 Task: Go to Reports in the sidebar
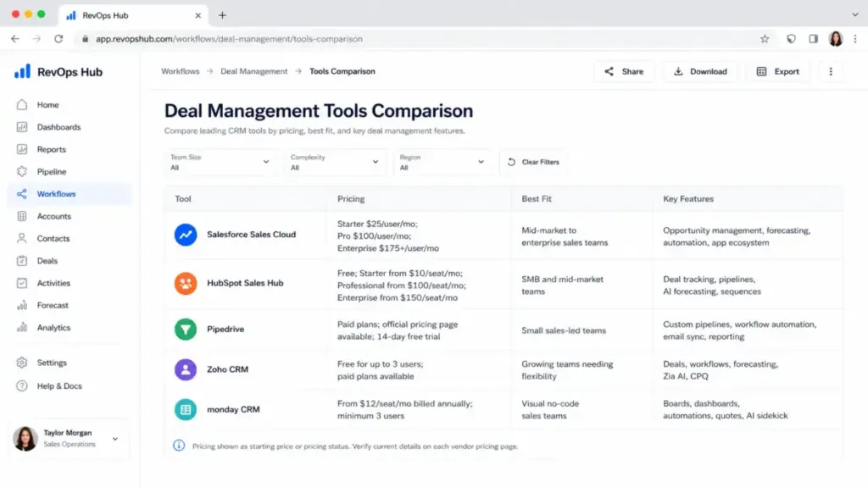51,149
